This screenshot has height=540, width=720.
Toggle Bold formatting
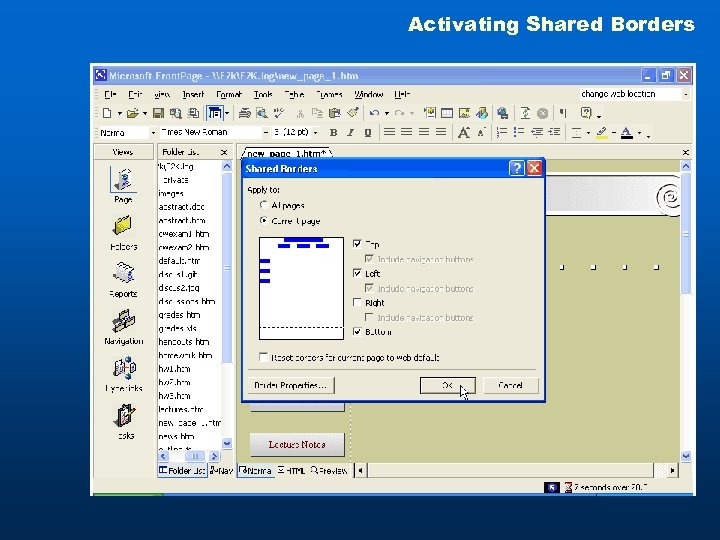point(333,133)
